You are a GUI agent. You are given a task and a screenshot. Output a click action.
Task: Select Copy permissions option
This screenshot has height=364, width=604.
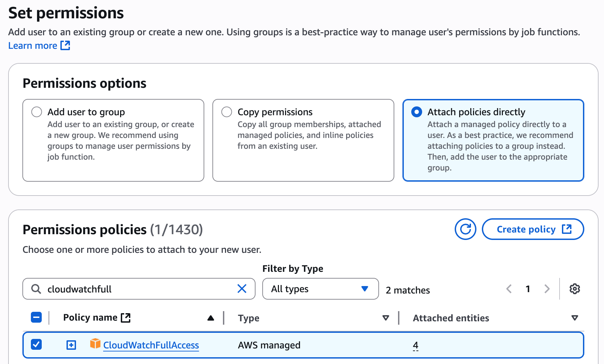pyautogui.click(x=227, y=112)
